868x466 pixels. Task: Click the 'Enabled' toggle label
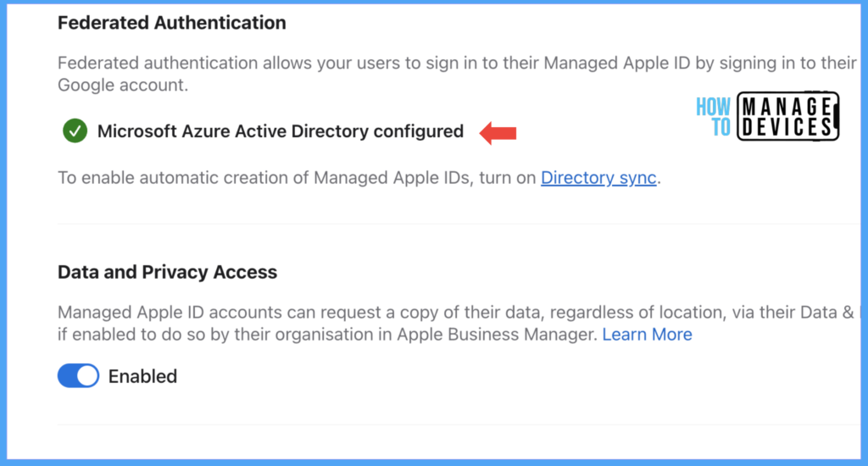[x=142, y=376]
